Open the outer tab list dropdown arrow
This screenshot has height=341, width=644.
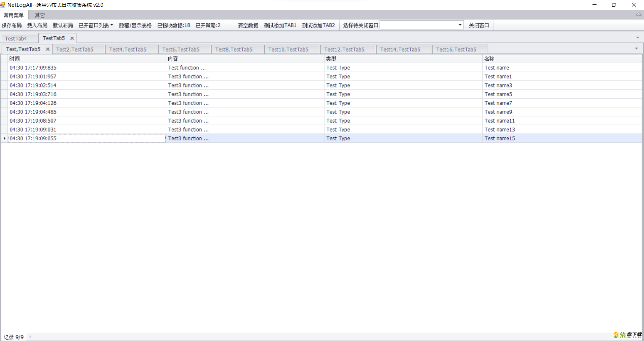pyautogui.click(x=638, y=38)
